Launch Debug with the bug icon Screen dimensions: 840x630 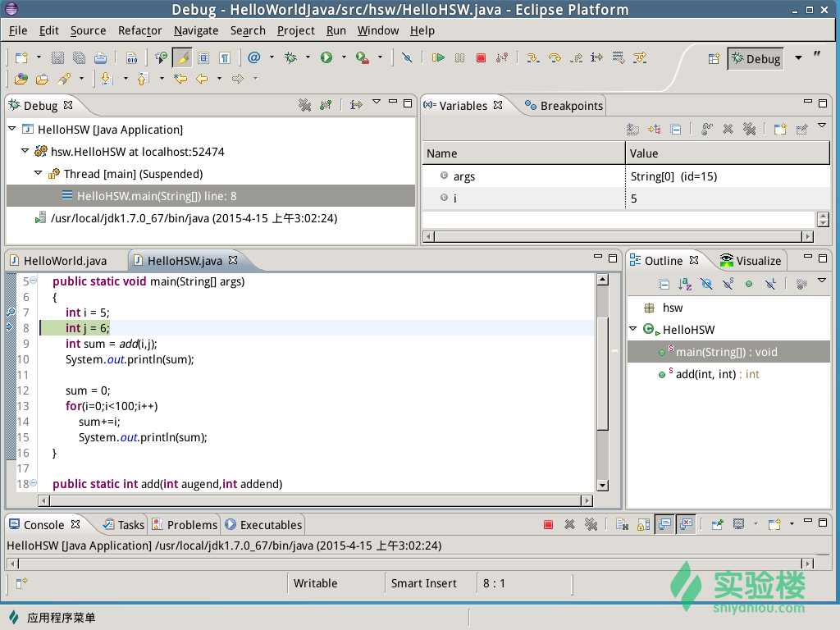pyautogui.click(x=291, y=57)
